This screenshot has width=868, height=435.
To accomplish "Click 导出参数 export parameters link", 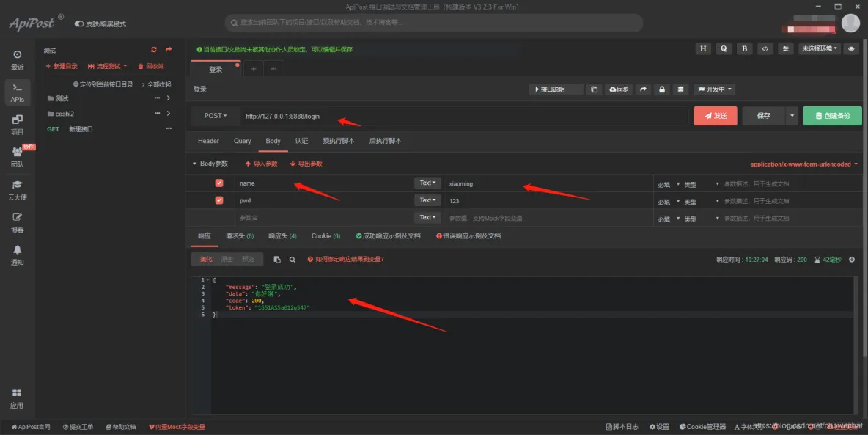I will 306,164.
